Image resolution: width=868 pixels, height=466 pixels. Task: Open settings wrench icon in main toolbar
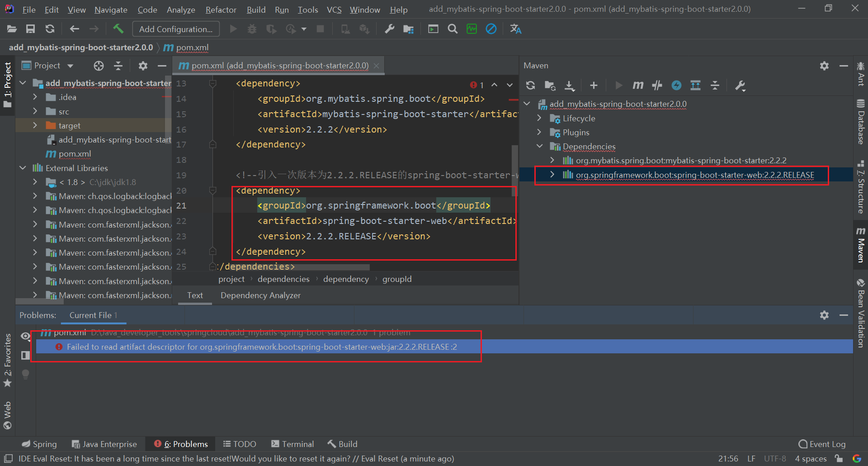(389, 29)
